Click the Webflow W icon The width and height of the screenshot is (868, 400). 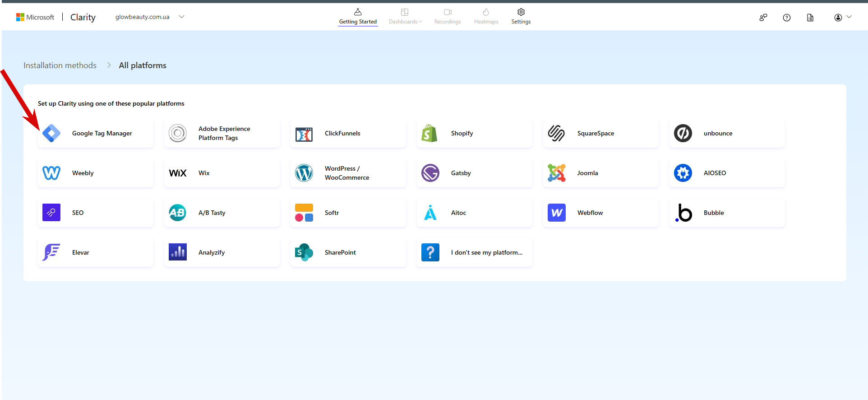557,213
